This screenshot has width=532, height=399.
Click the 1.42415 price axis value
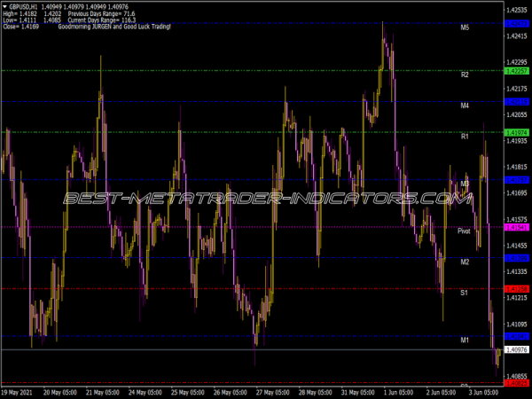(517, 36)
